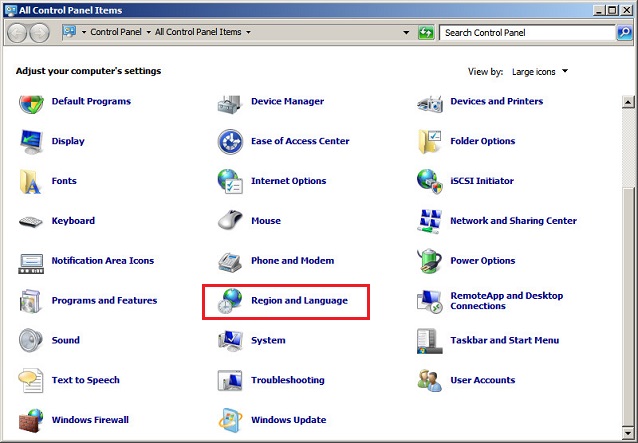This screenshot has width=638, height=443.
Task: Open the Power Options battery icon
Action: point(429,261)
